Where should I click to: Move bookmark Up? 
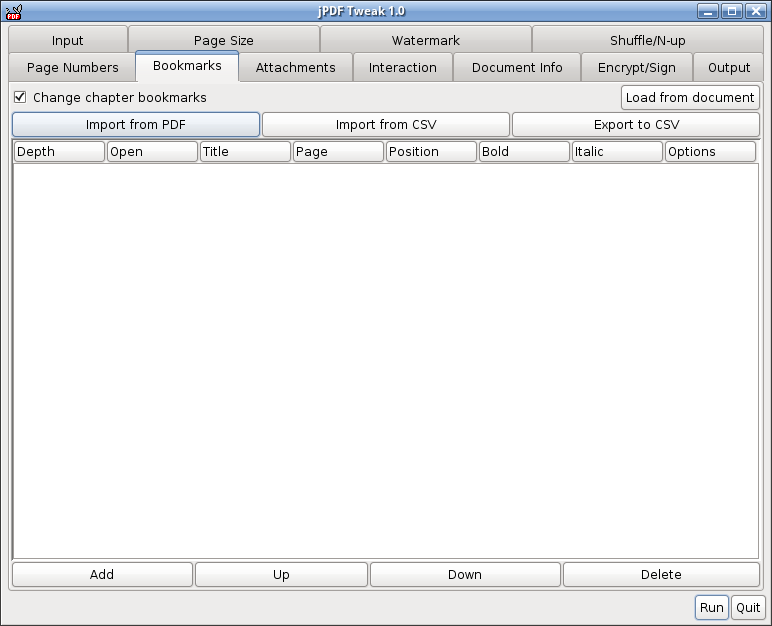(x=281, y=574)
